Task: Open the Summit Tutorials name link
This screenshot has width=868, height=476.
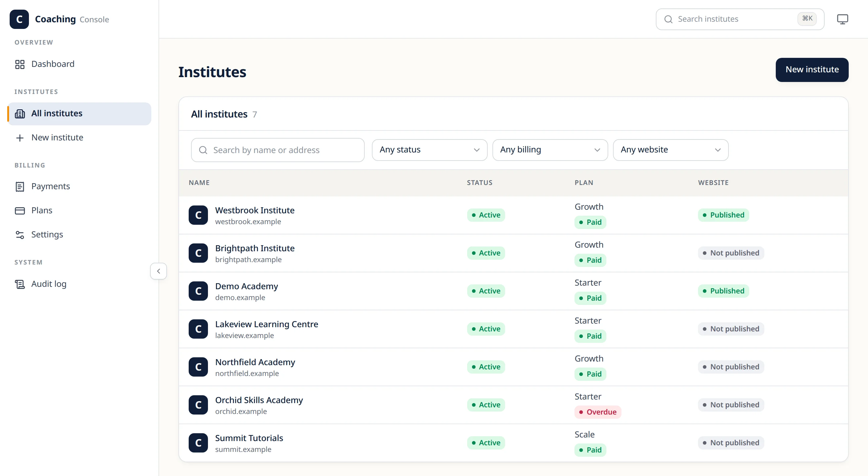Action: pyautogui.click(x=249, y=438)
